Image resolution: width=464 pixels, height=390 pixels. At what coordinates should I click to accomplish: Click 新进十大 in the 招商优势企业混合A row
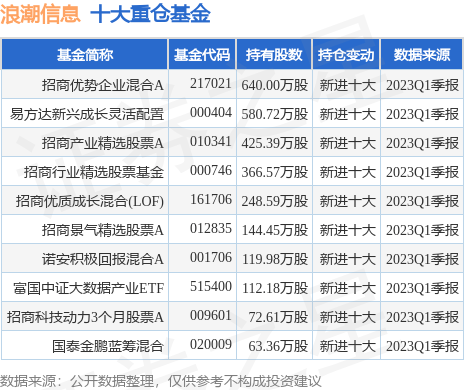tap(348, 85)
